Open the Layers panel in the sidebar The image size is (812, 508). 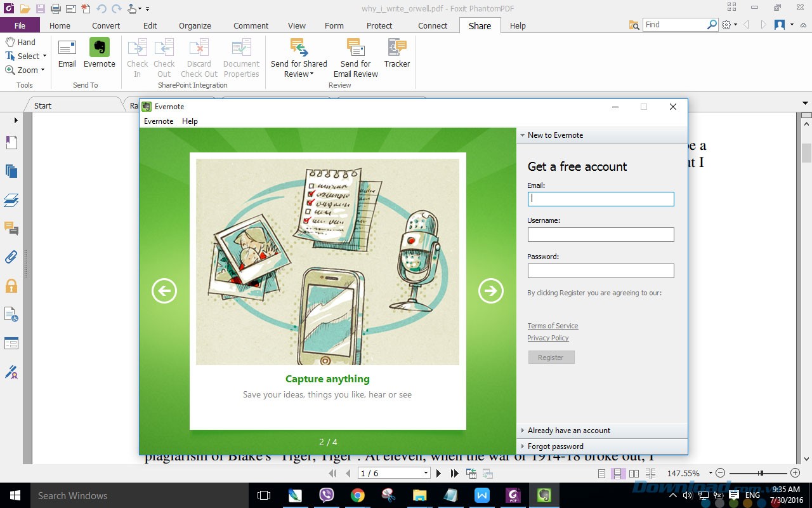click(x=11, y=200)
